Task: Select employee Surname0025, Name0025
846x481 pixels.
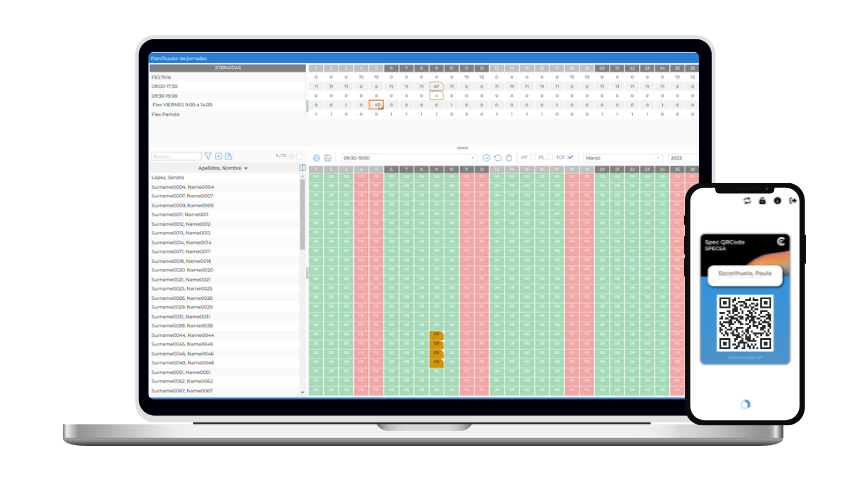Action: coord(224,289)
